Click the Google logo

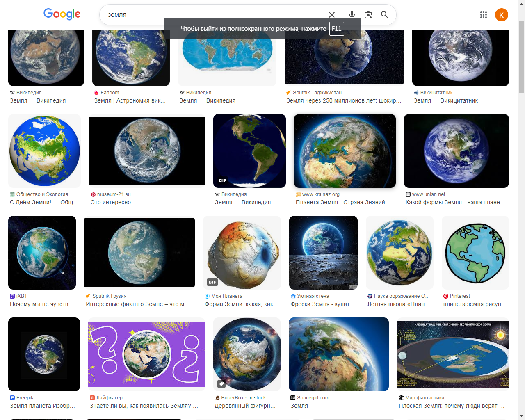coord(62,14)
